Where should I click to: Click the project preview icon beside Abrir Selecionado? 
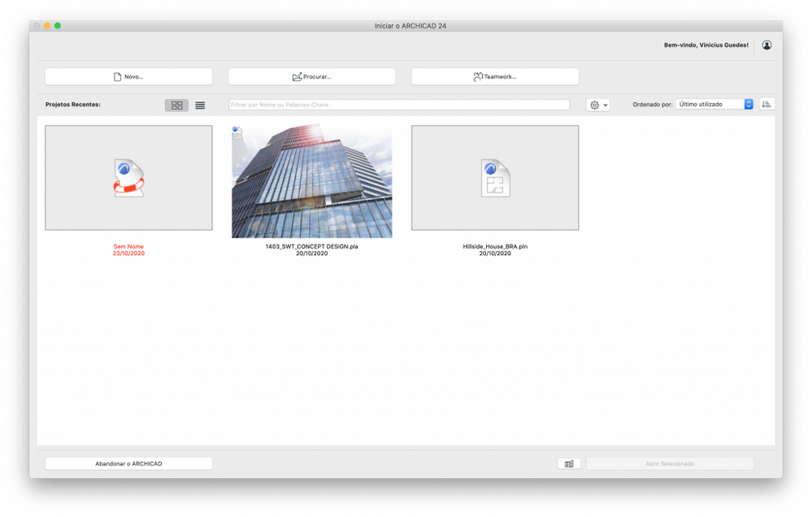[569, 463]
